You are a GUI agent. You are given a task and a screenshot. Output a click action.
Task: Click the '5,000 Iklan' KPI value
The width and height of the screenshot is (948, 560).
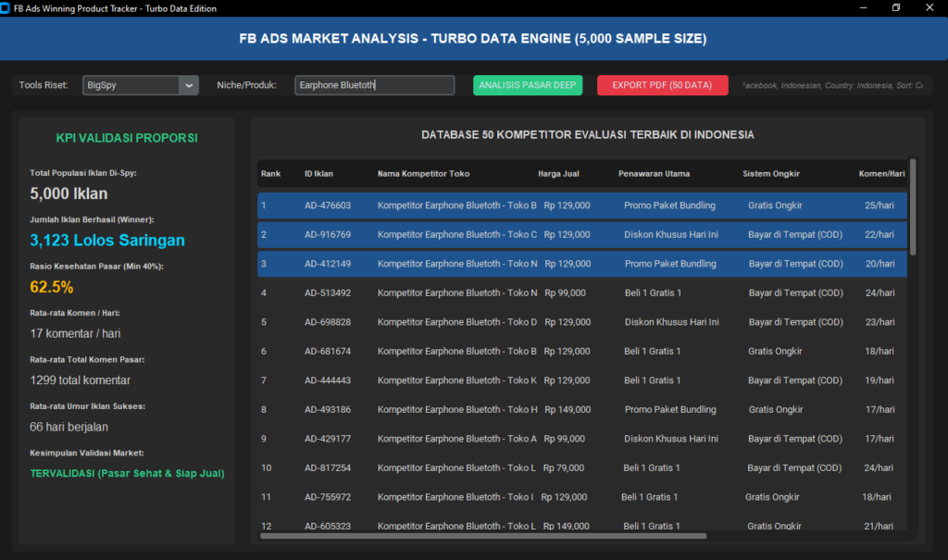69,193
